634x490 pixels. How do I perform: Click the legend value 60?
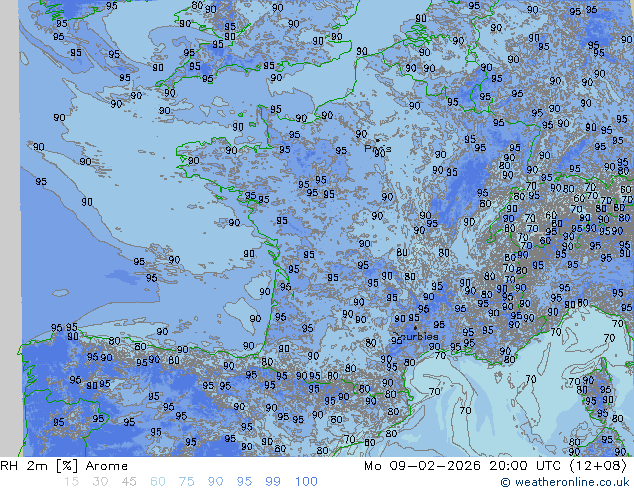158,482
